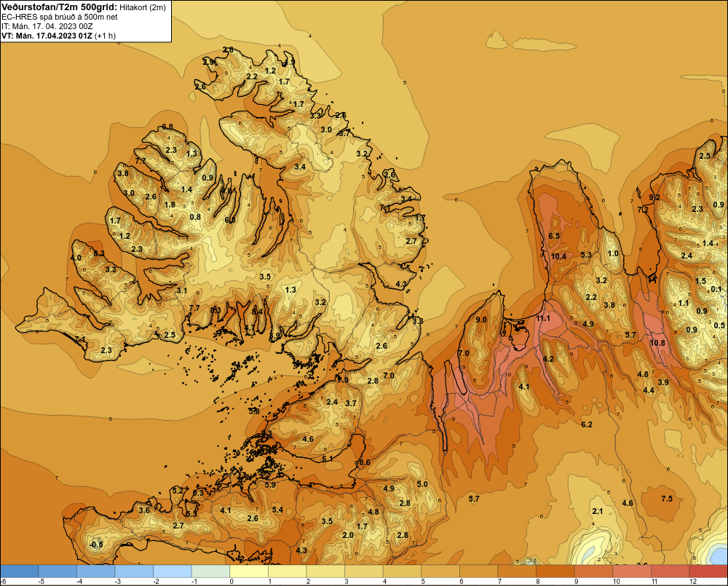Select legend swatch between -1 and 0
728x586 pixels.
pyautogui.click(x=211, y=571)
